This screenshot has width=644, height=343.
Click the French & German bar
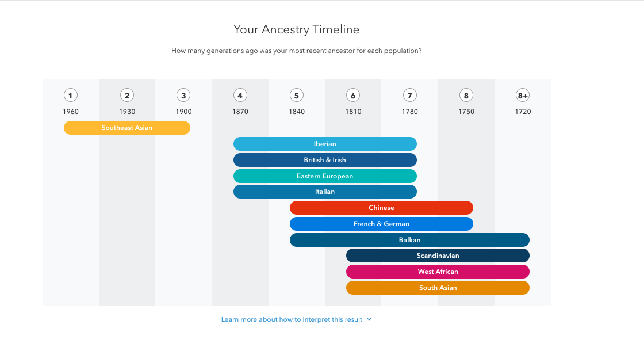pos(382,224)
